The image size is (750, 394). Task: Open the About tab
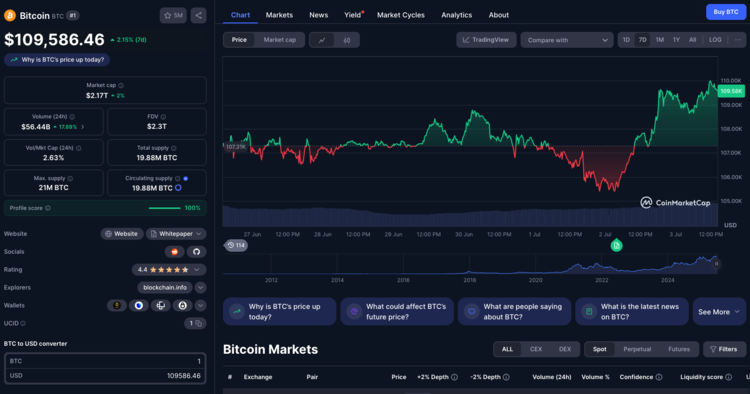pos(498,15)
